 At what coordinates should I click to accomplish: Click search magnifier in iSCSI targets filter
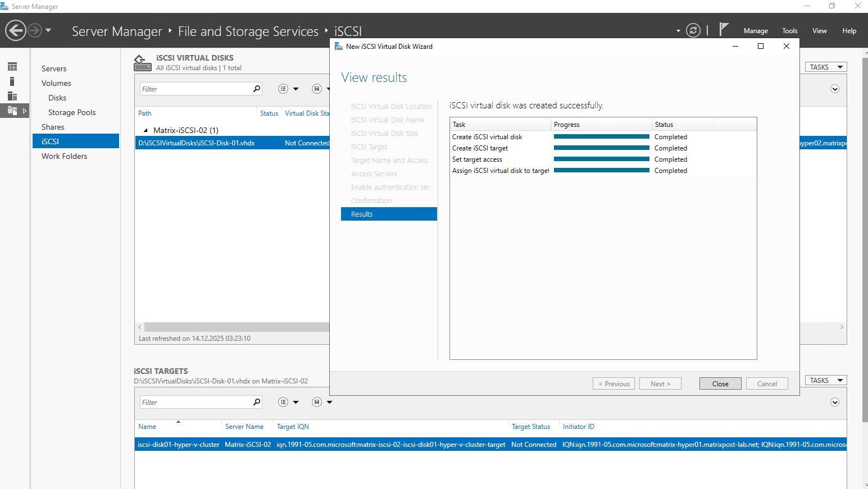pos(257,402)
